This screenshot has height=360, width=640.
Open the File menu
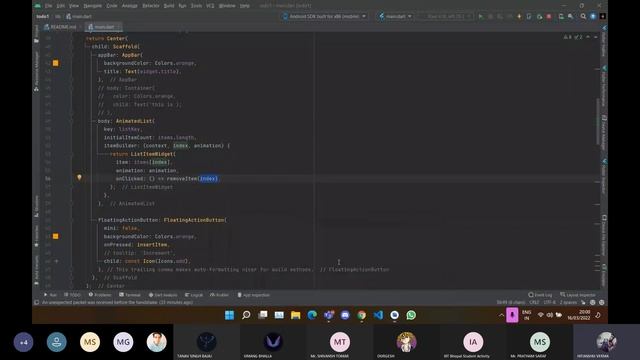pyautogui.click(x=49, y=6)
